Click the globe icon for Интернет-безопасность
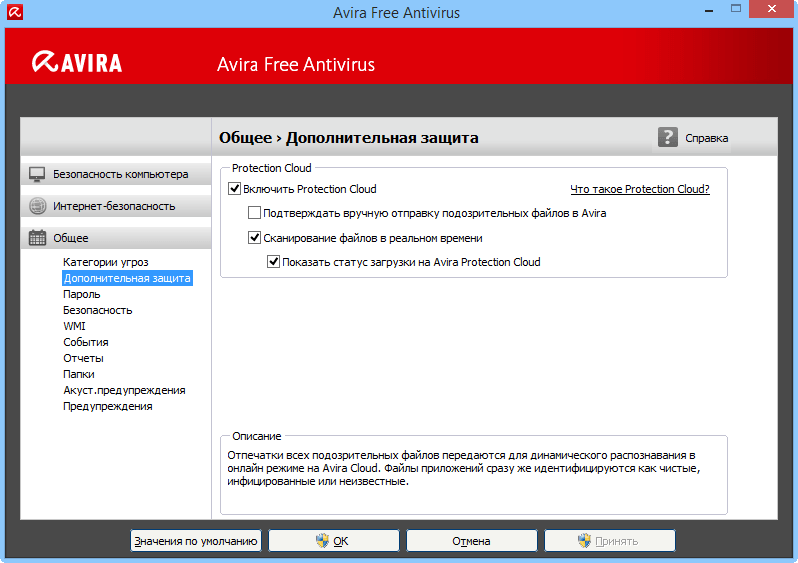Viewport: 798px width, 563px height. pyautogui.click(x=37, y=206)
